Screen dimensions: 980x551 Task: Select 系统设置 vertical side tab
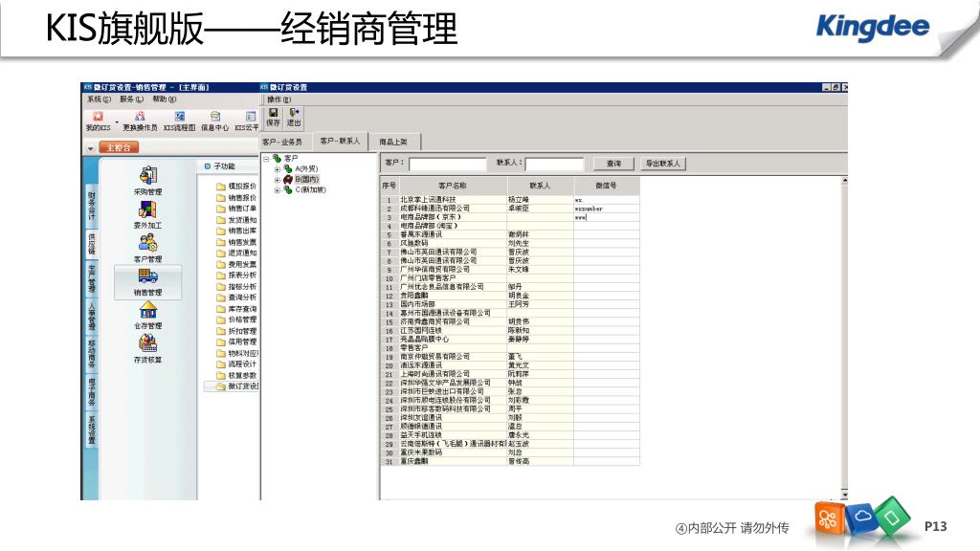point(91,430)
